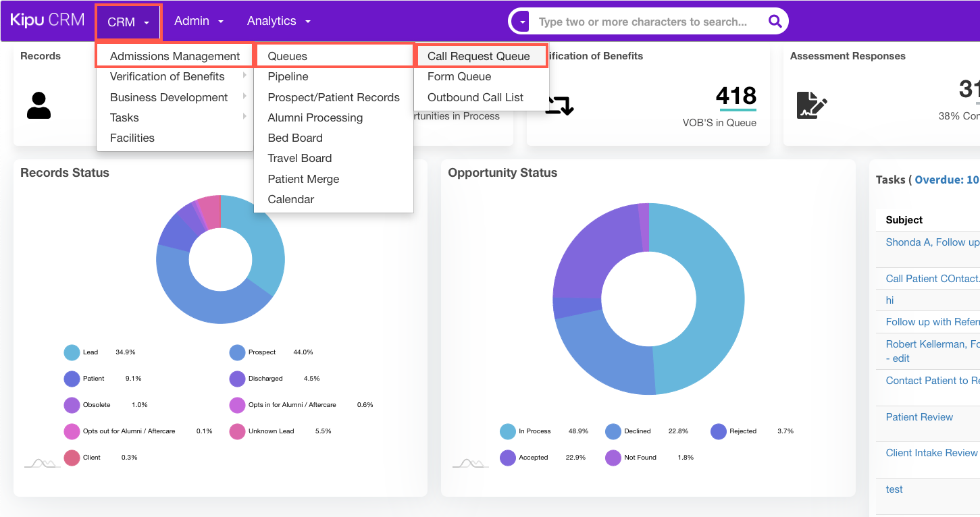Choose Outbound Call List from submenu
Viewport: 980px width, 517px height.
point(475,97)
